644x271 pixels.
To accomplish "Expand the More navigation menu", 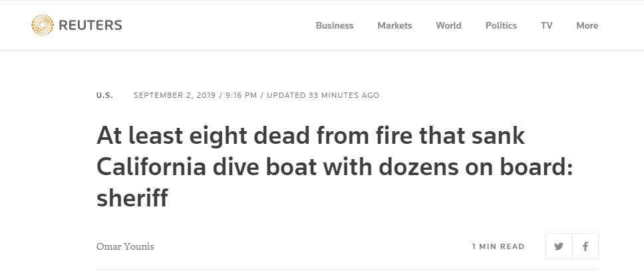I will [x=587, y=25].
